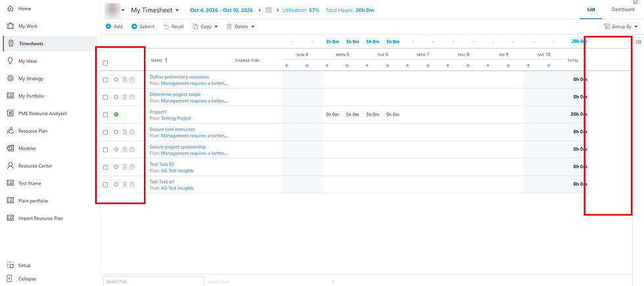Open the My Strategy target icon

[x=11, y=78]
